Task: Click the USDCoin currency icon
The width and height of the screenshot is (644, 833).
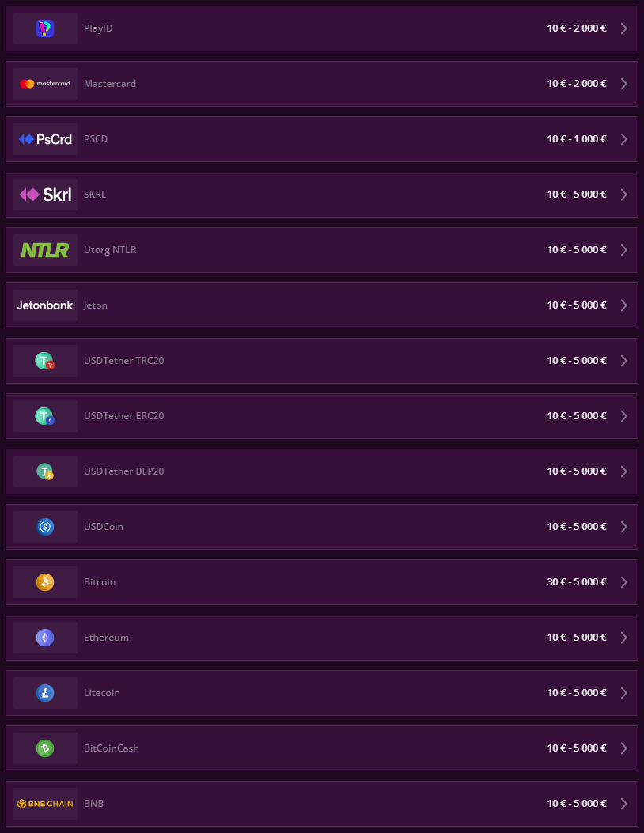Action: (x=44, y=526)
